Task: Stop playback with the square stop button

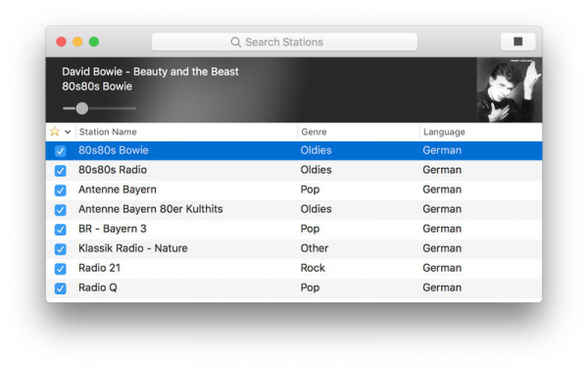Action: [517, 41]
